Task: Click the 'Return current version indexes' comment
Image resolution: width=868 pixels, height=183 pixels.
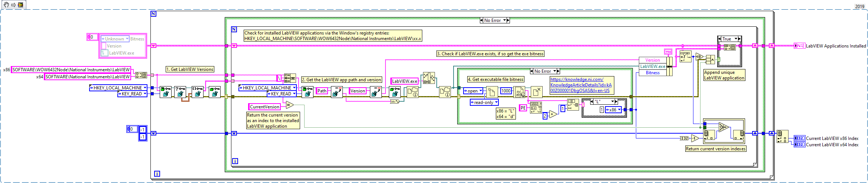Action: 716,149
